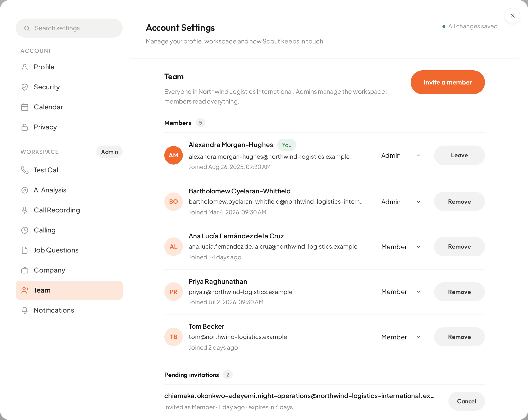The width and height of the screenshot is (528, 420).
Task: Click the 'You' badge by Alexandra
Action: (286, 145)
